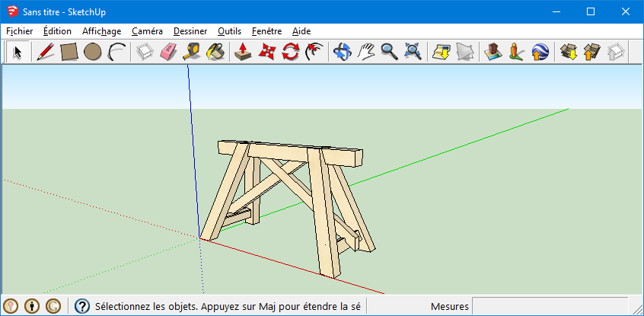The width and height of the screenshot is (644, 316).
Task: Toggle the Instructor help question-mark button
Action: pyautogui.click(x=82, y=306)
